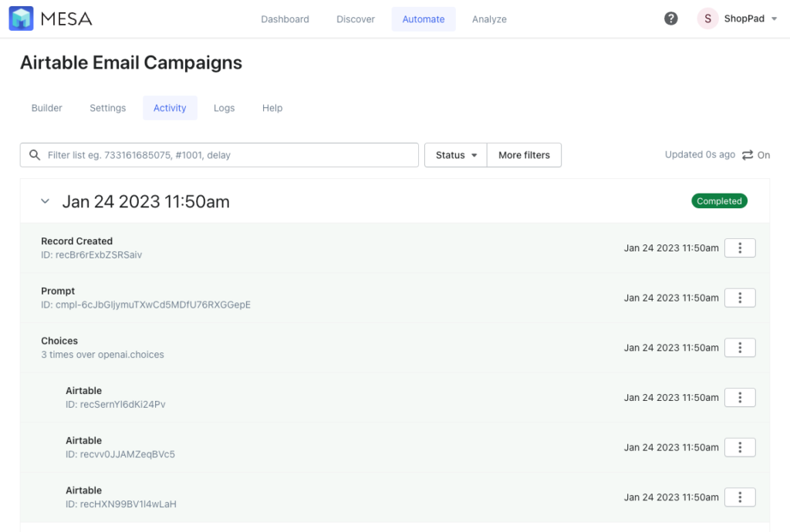
Task: Click the search magnifier icon in filter box
Action: coord(34,155)
